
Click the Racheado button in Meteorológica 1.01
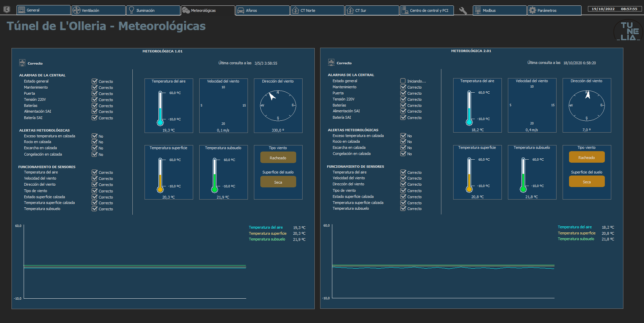(x=278, y=158)
